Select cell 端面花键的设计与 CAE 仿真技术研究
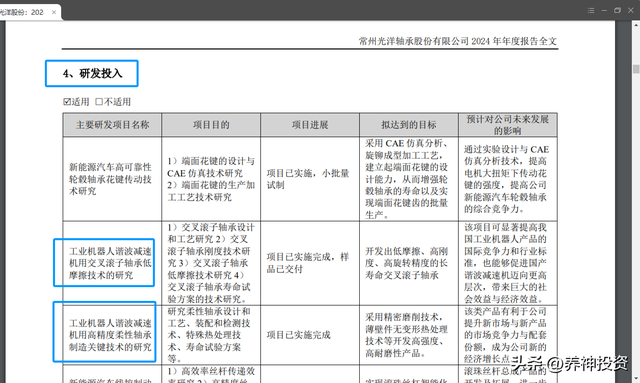This screenshot has width=640, height=383. [x=211, y=179]
